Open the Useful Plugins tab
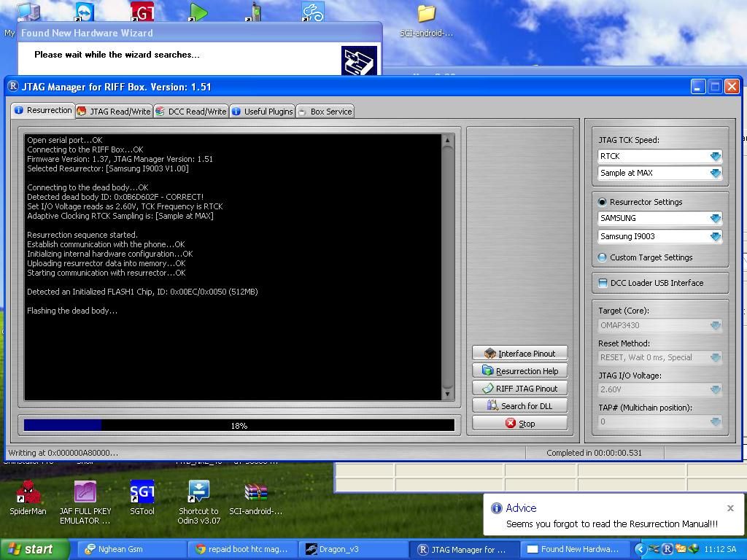This screenshot has width=747, height=560. pyautogui.click(x=263, y=112)
